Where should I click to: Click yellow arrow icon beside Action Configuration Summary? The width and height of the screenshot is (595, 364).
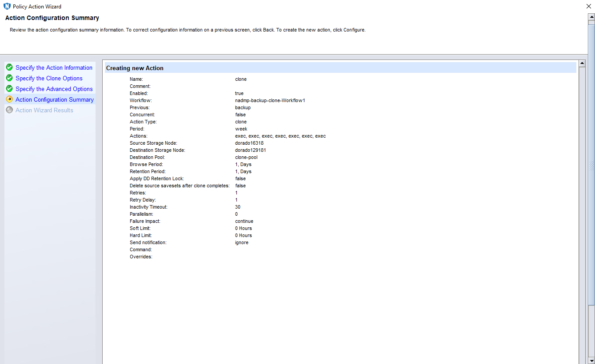[x=9, y=99]
